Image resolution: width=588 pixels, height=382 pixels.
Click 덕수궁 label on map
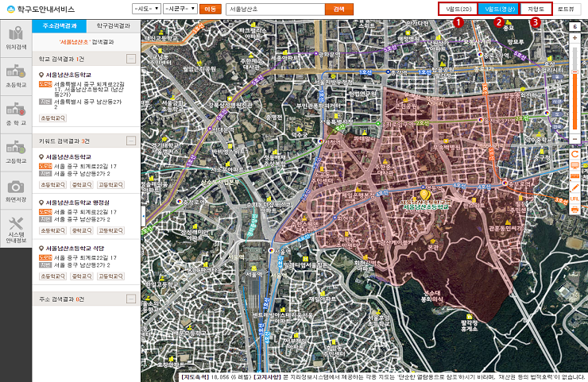click(301, 134)
